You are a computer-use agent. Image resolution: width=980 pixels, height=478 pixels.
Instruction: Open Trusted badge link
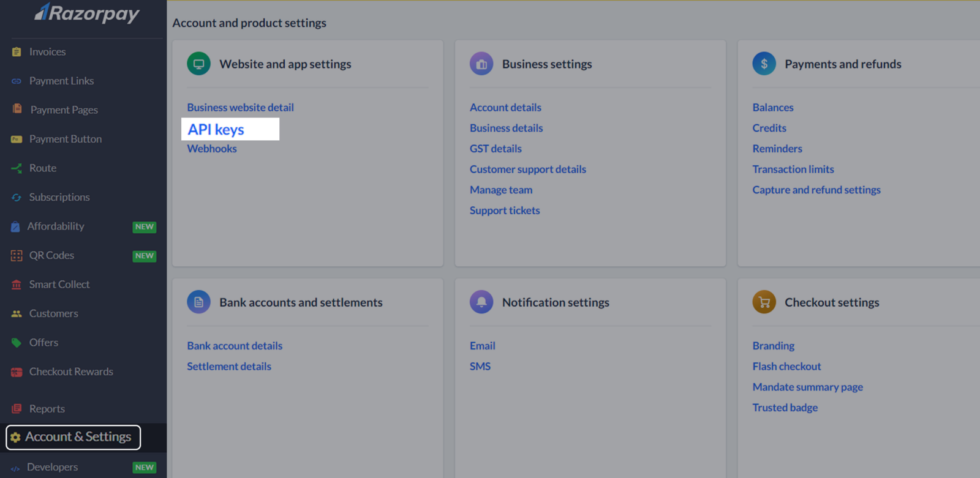(785, 408)
